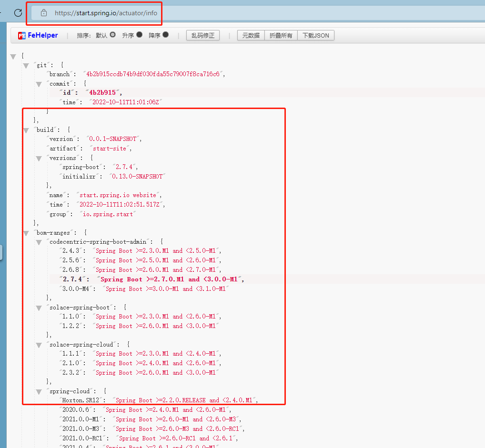Select the 降序 descending sort radio button

coord(165,35)
